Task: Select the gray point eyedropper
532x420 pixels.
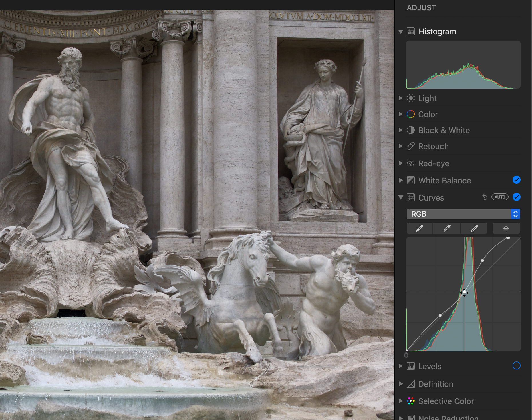Action: pyautogui.click(x=447, y=228)
